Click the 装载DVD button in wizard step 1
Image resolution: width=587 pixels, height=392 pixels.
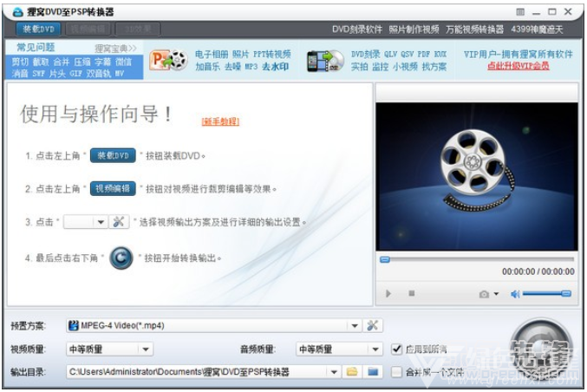[113, 155]
